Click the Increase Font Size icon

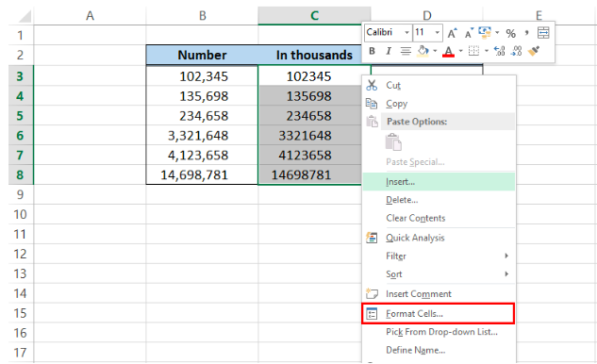pos(452,33)
